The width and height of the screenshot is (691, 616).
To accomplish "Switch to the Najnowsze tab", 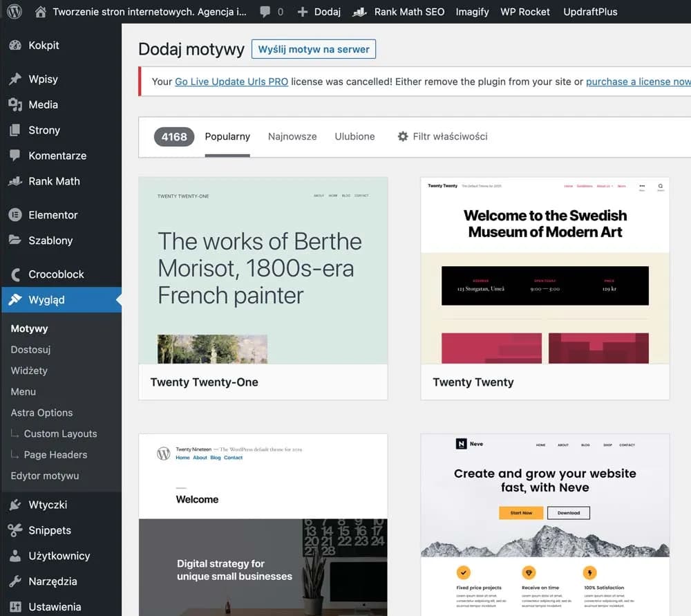I will click(292, 136).
